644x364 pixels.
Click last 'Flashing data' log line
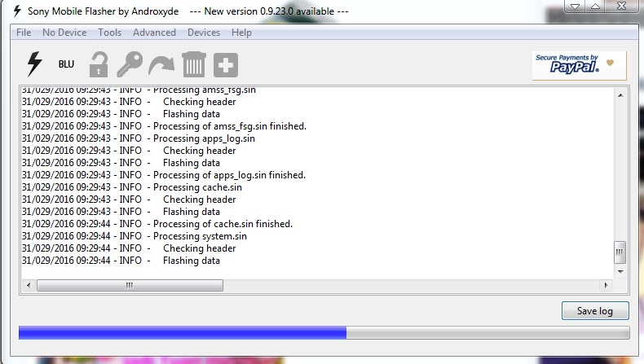pos(121,261)
